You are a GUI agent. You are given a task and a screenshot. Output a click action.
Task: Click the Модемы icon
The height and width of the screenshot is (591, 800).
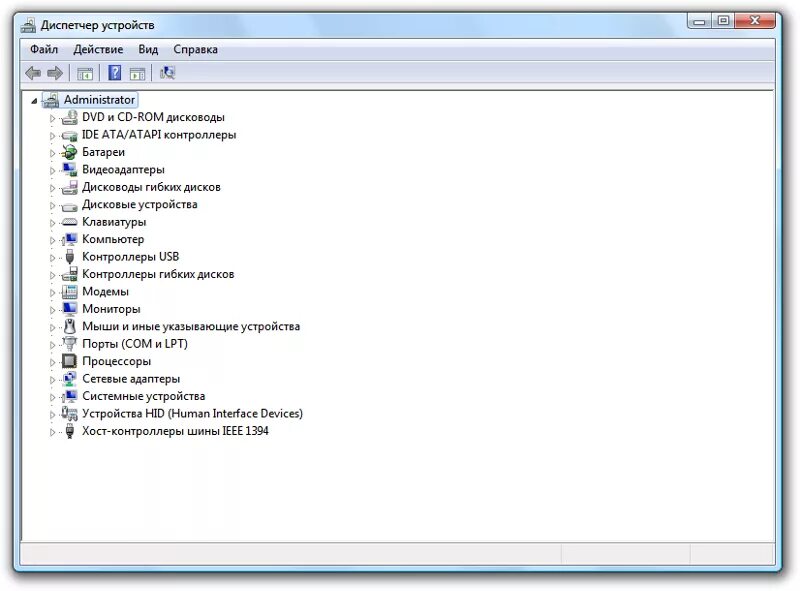[69, 291]
